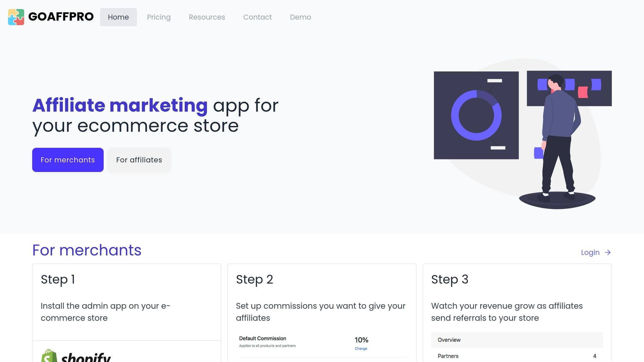
Task: Click the GOAFFPRO brand name text
Action: [61, 17]
